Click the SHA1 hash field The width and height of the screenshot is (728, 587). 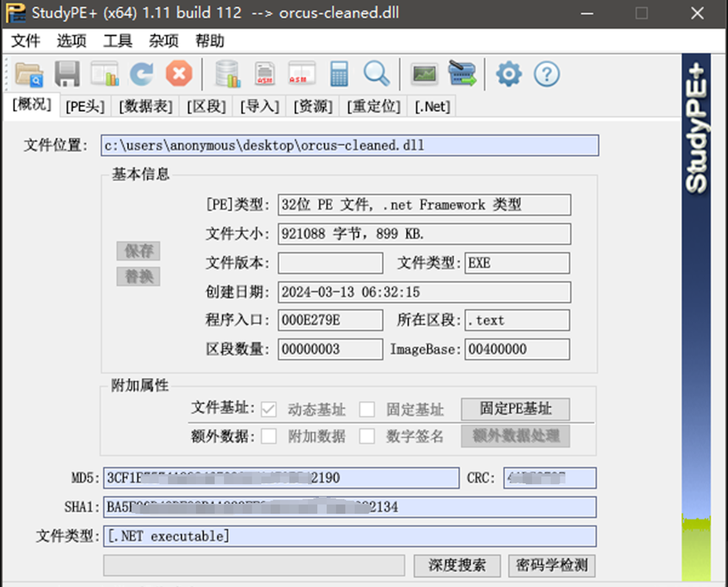[349, 507]
